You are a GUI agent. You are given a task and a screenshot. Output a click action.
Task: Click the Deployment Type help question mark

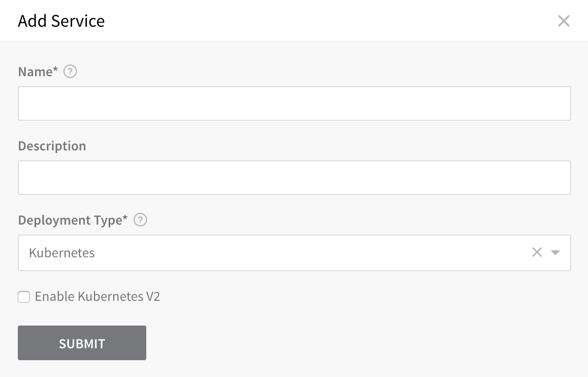tap(140, 220)
